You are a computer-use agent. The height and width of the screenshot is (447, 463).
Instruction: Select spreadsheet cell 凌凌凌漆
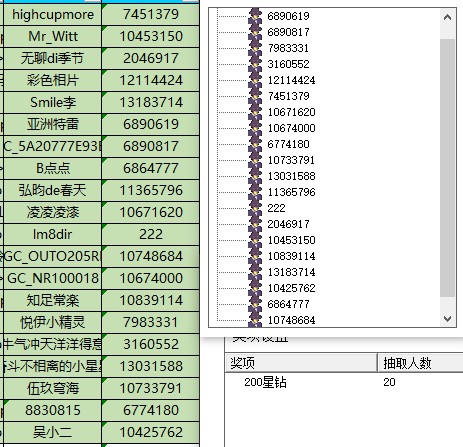coord(53,212)
